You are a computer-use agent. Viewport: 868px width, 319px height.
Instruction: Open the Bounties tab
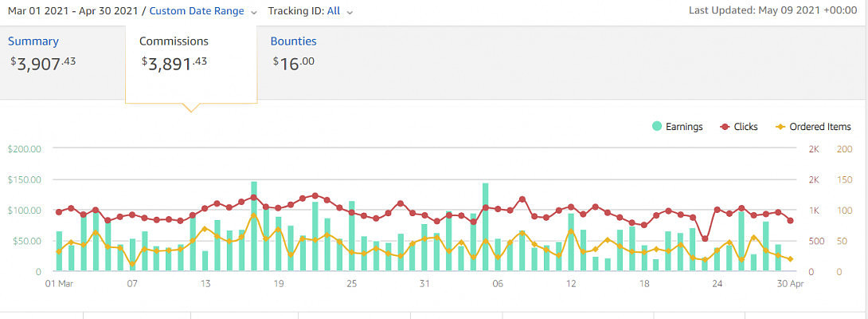click(293, 41)
